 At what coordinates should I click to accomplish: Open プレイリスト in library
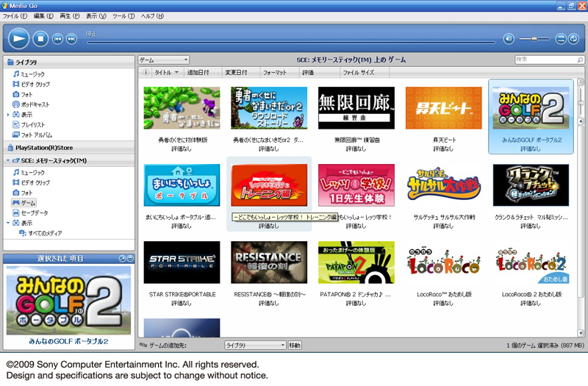click(29, 125)
